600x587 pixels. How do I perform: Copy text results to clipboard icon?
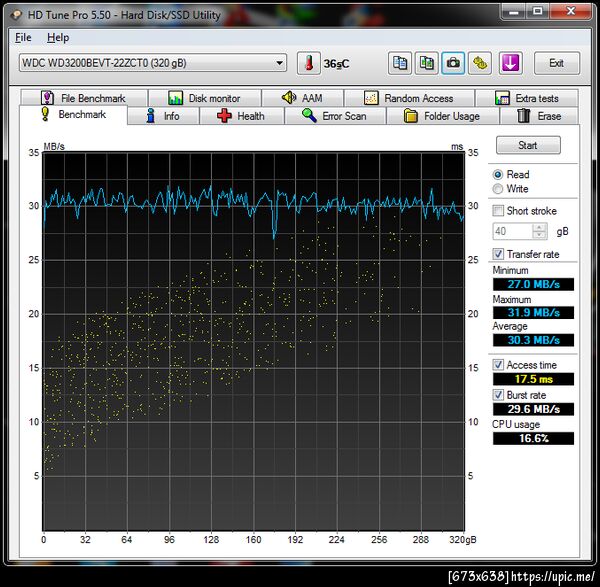pyautogui.click(x=400, y=63)
